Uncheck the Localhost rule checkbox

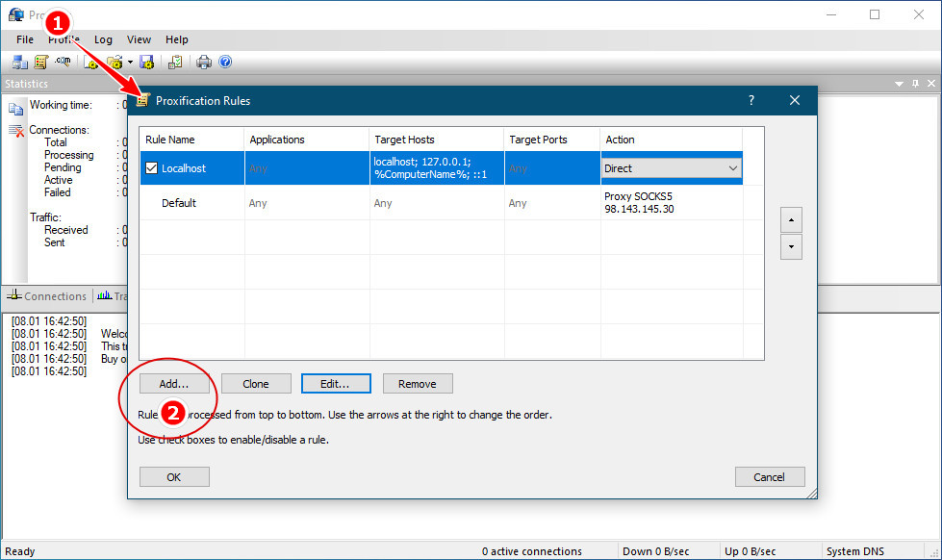pos(151,168)
